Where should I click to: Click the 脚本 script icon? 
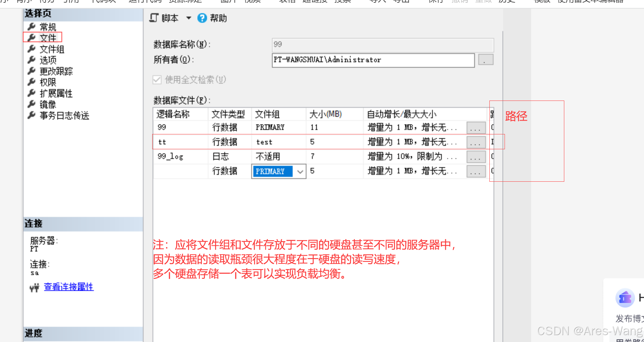point(154,18)
